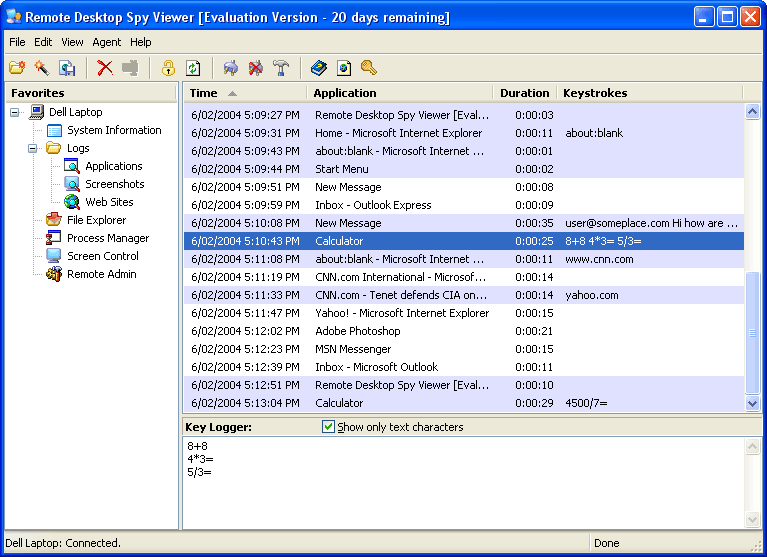Click the crossed-out plug disconnect icon

[x=256, y=67]
